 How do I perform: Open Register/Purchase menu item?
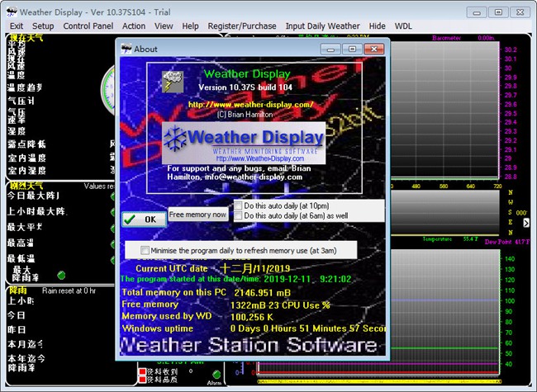(242, 26)
